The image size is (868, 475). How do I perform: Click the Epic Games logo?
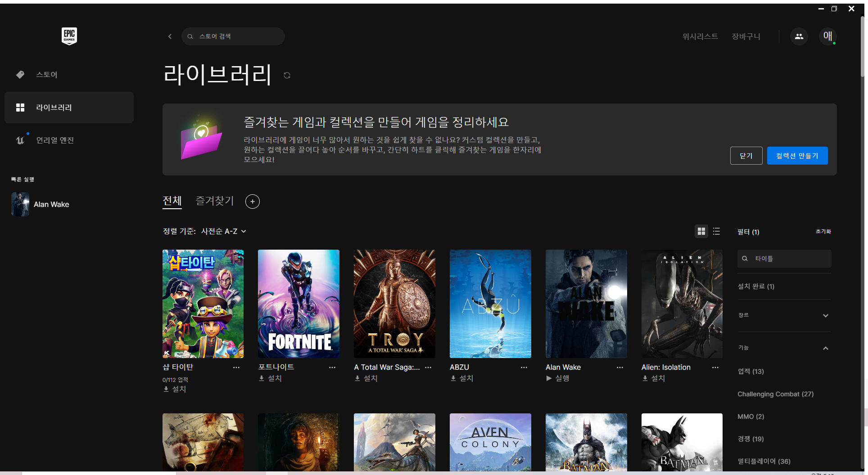point(69,36)
